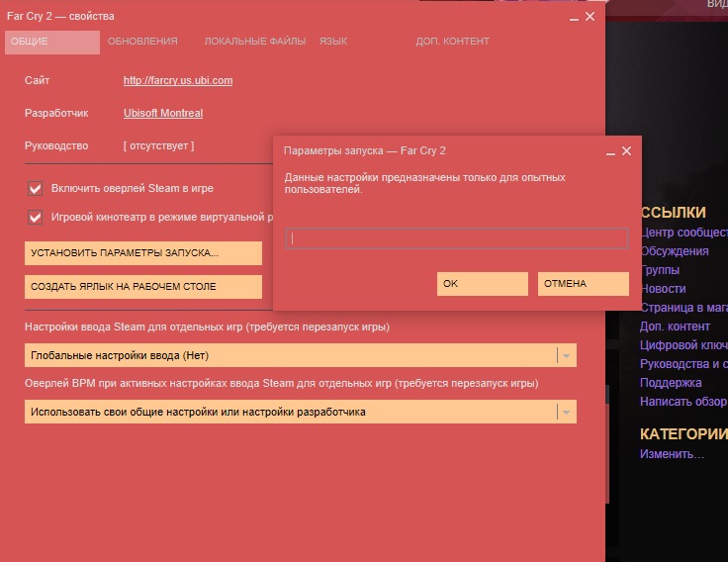This screenshot has height=562, width=728.
Task: Open the farcry.us.ubi.com site link
Action: [178, 80]
